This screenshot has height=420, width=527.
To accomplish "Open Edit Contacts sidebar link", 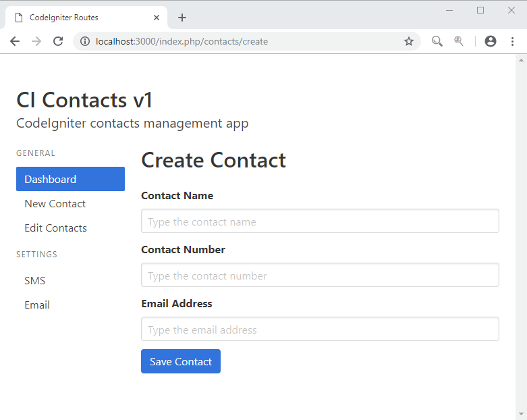I will coord(55,228).
